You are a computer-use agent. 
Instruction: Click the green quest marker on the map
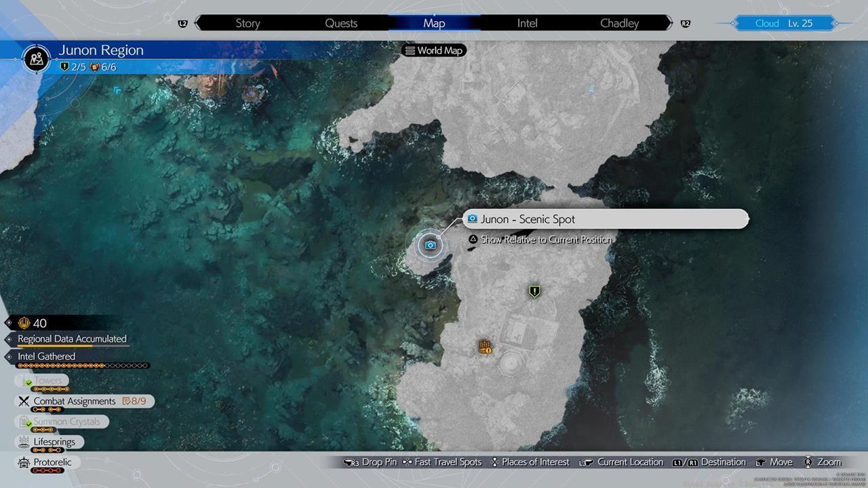tap(534, 291)
